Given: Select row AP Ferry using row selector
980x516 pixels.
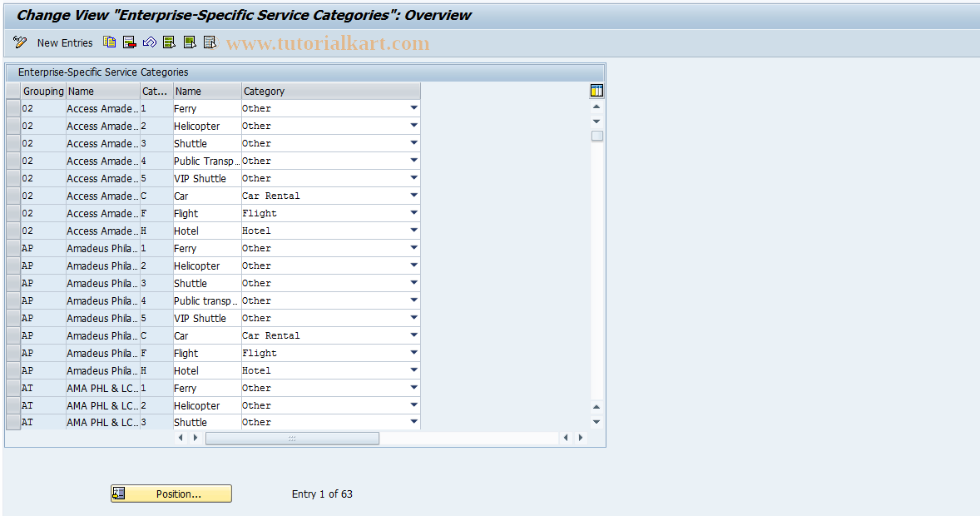Looking at the screenshot, I should pos(13,248).
